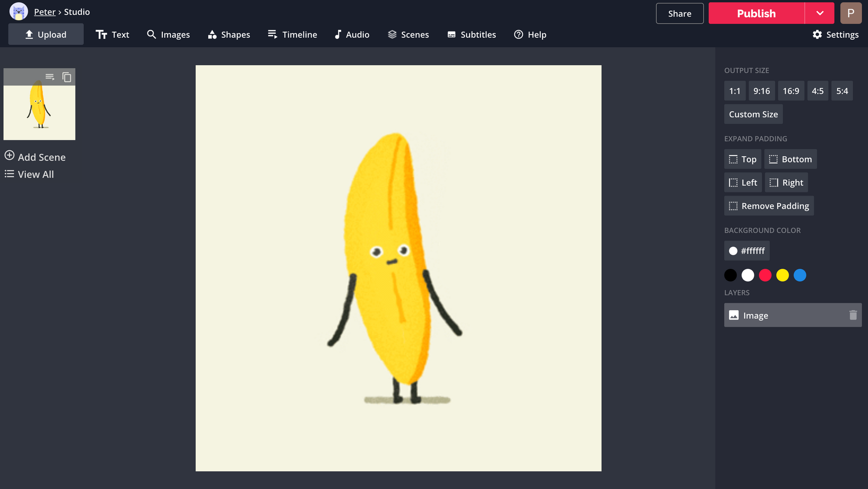The image size is (868, 489).
Task: Open the Timeline menu item
Action: click(292, 35)
